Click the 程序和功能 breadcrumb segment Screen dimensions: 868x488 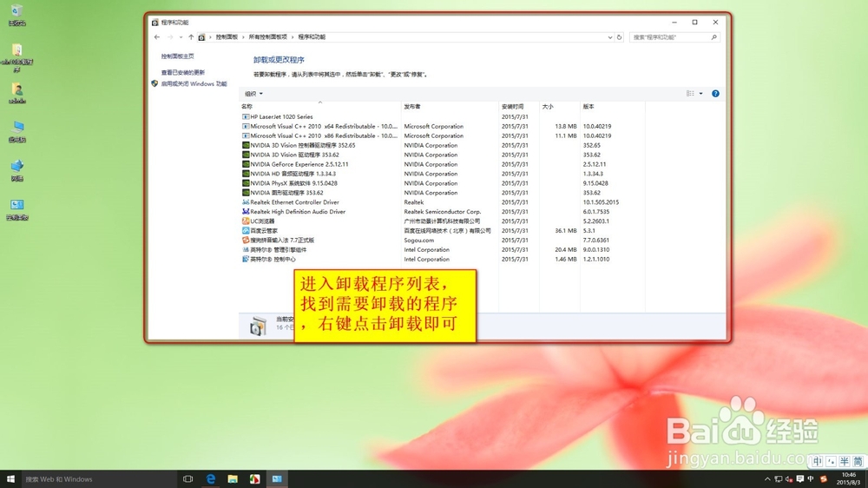[x=312, y=37]
